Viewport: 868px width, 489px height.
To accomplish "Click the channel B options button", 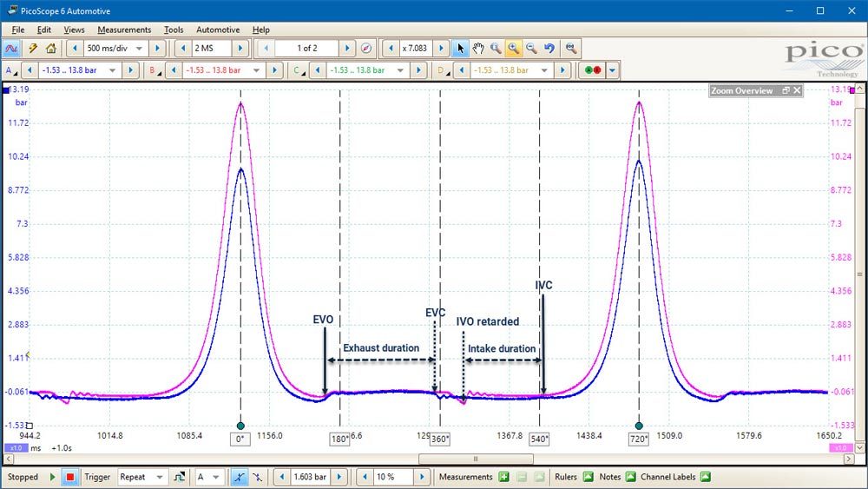I will [154, 70].
